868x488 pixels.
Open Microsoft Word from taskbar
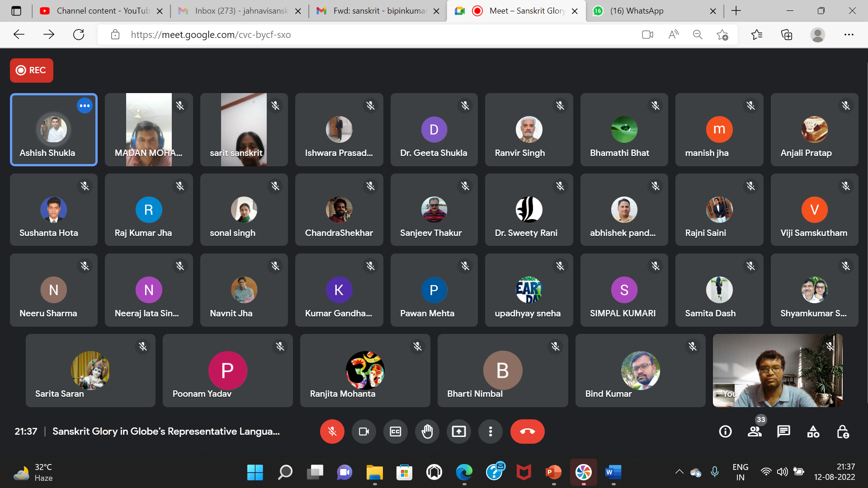[613, 472]
